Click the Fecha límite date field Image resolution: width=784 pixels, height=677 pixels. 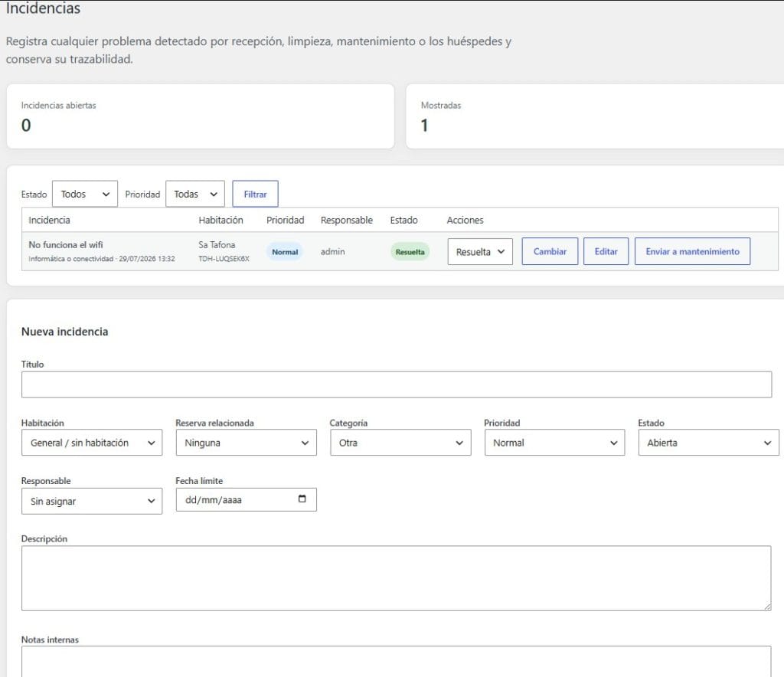(x=246, y=499)
